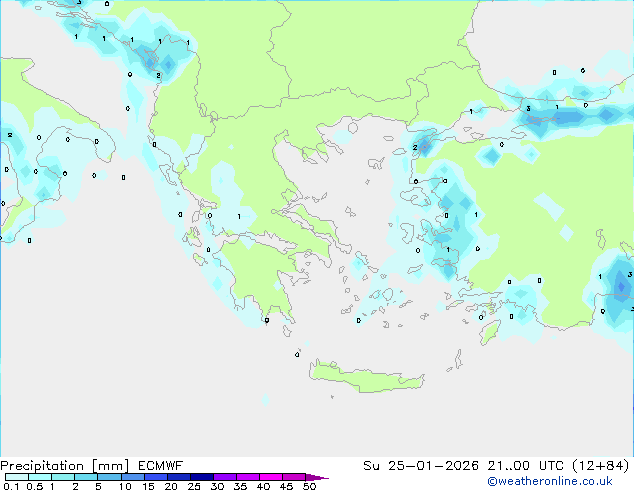Pick the 25–30 mm navy legend swatch
Viewport: 634px width, 490px height.
point(201,477)
